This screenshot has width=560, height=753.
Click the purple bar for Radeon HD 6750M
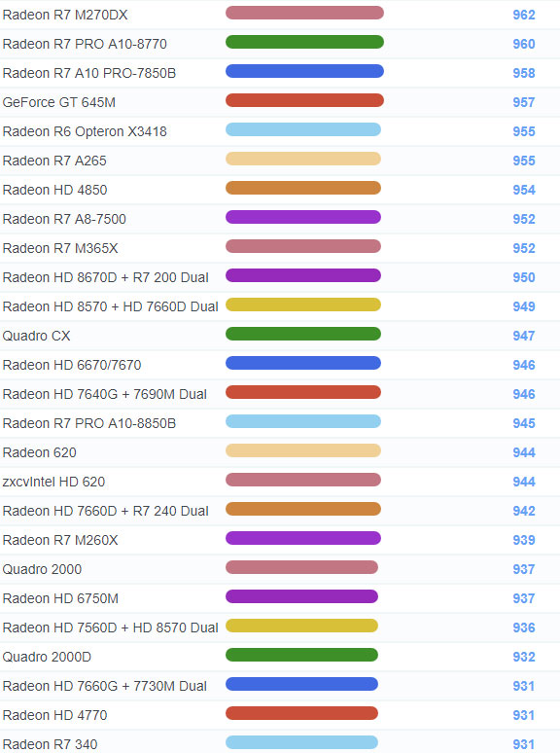click(x=301, y=596)
